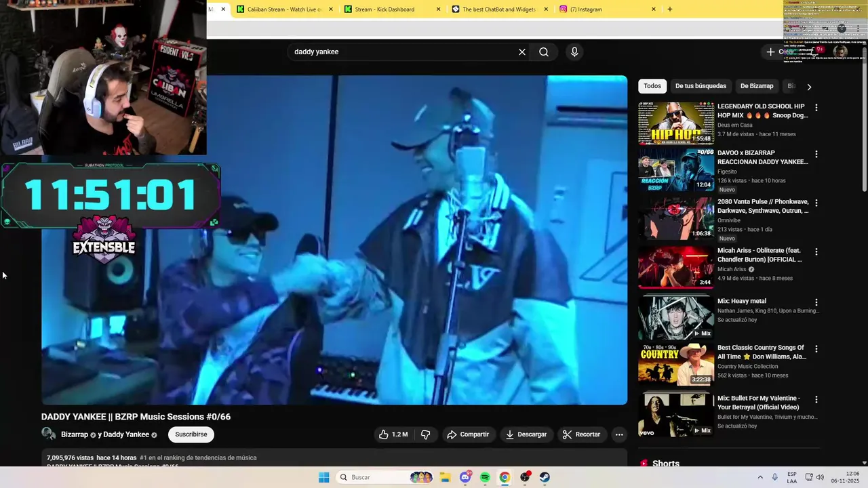This screenshot has height=488, width=868.
Task: Open the ESP LAA language switcher
Action: pos(792,477)
